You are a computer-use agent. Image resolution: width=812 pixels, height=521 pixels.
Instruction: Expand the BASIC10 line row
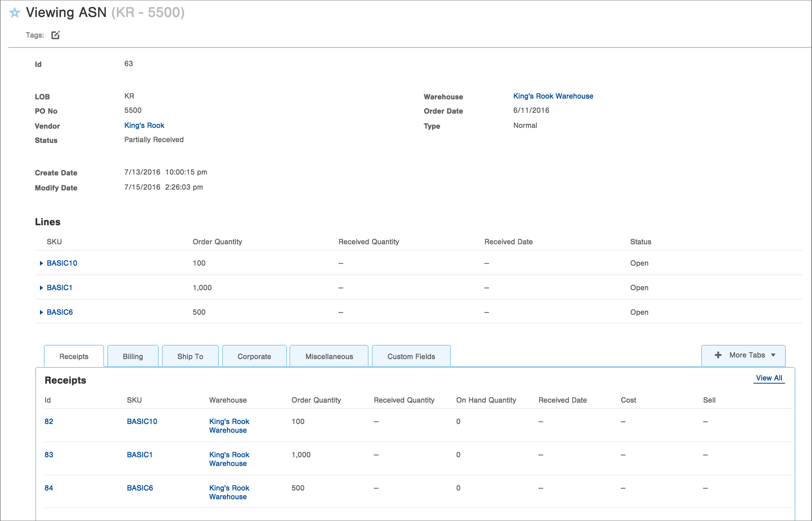tap(41, 263)
